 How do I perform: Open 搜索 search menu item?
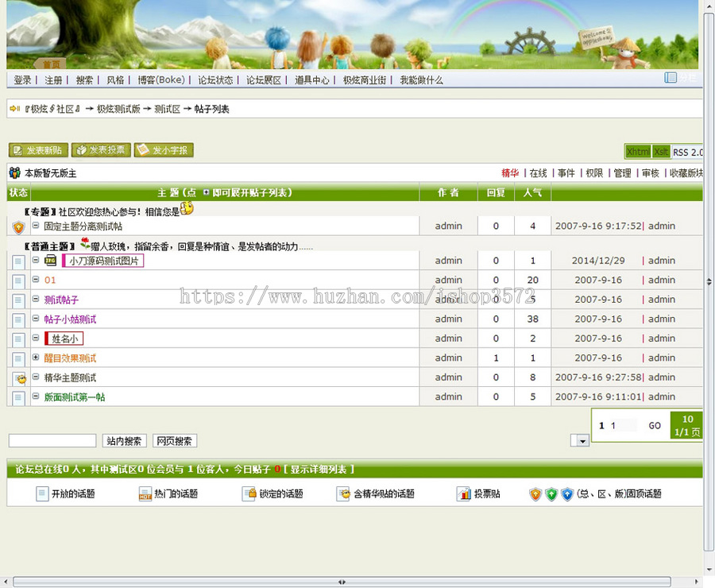click(84, 80)
